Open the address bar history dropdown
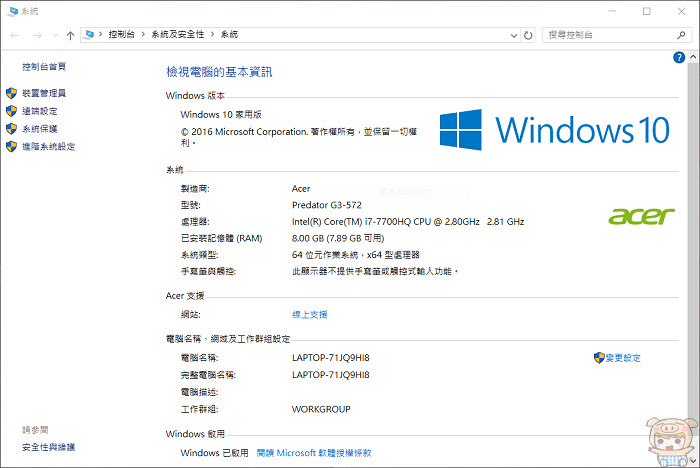700x468 pixels. pyautogui.click(x=514, y=35)
